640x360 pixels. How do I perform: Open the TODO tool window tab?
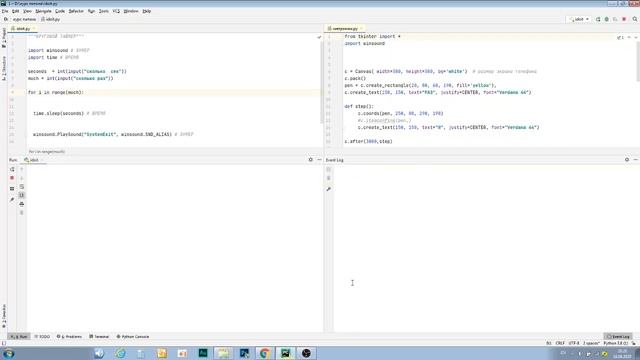42,337
